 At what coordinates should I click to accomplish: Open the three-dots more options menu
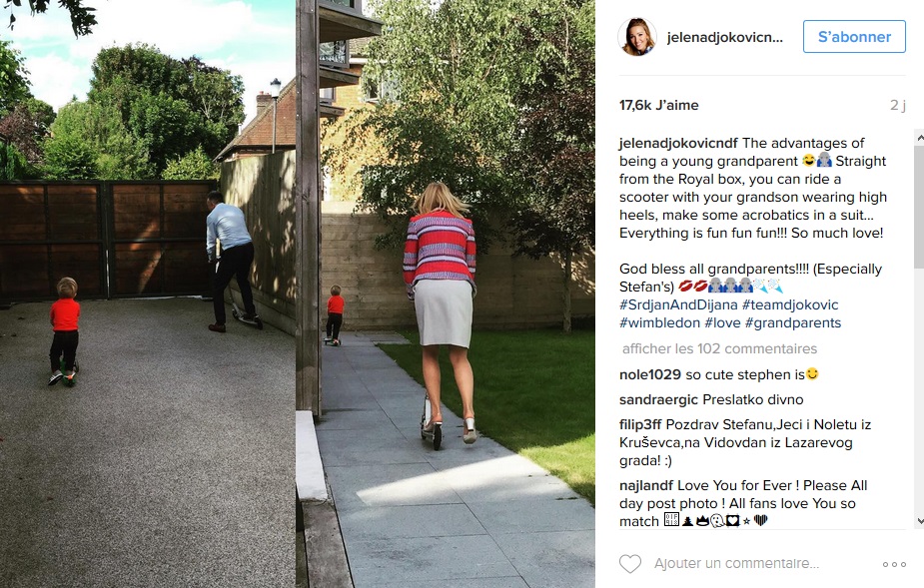point(894,564)
